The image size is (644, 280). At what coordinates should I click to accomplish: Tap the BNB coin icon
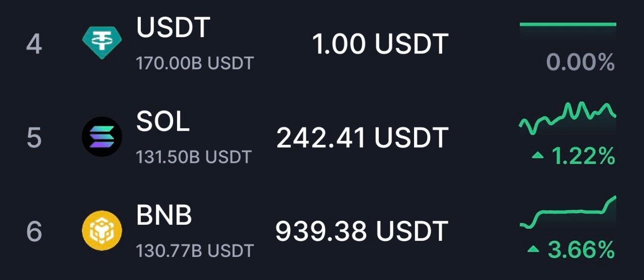tap(102, 231)
